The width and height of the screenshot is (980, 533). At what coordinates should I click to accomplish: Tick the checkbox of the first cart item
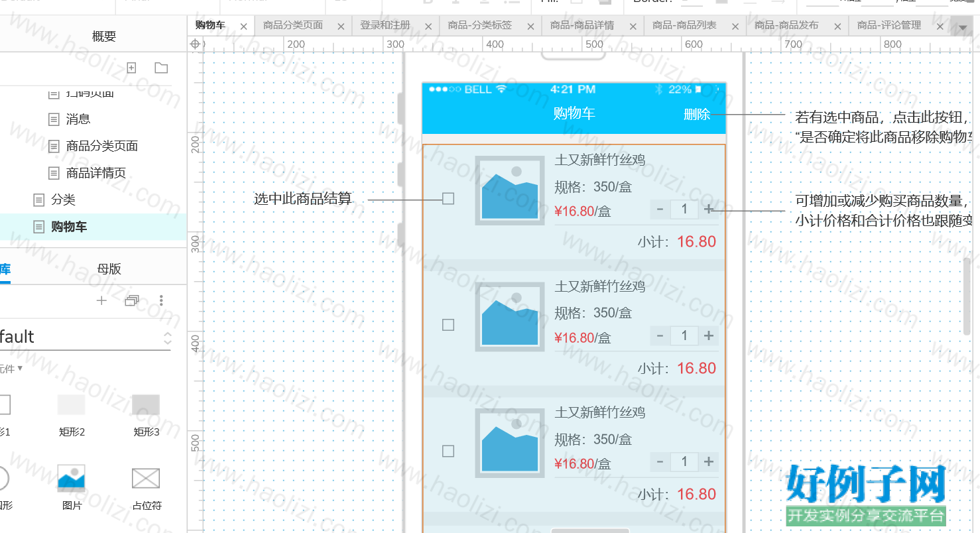[448, 198]
